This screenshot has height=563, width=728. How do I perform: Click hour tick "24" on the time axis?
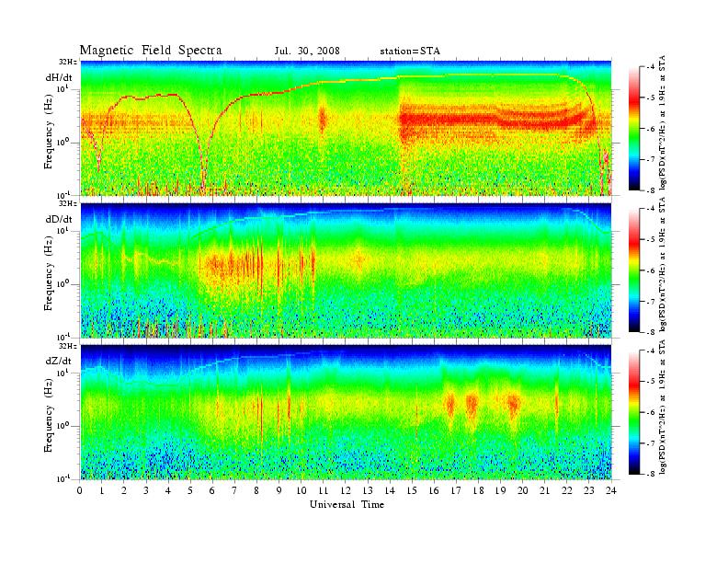611,490
